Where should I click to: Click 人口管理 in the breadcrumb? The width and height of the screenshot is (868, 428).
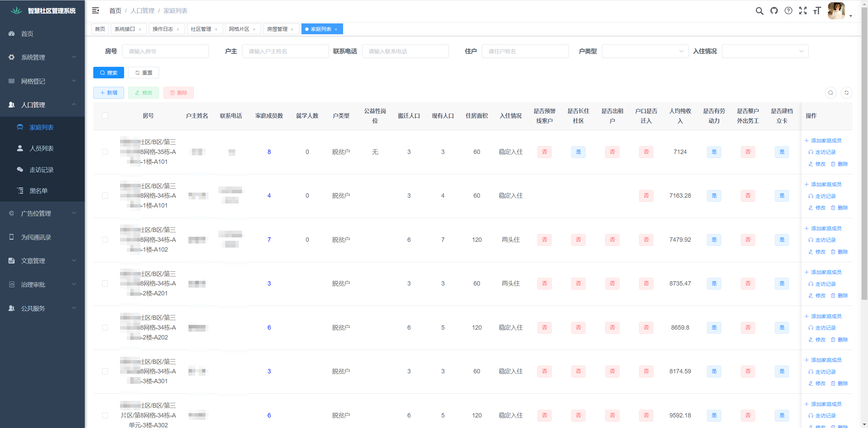pyautogui.click(x=142, y=11)
